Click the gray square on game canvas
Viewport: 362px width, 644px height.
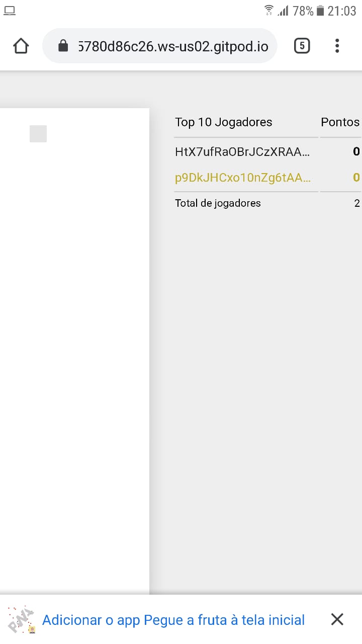pyautogui.click(x=38, y=134)
